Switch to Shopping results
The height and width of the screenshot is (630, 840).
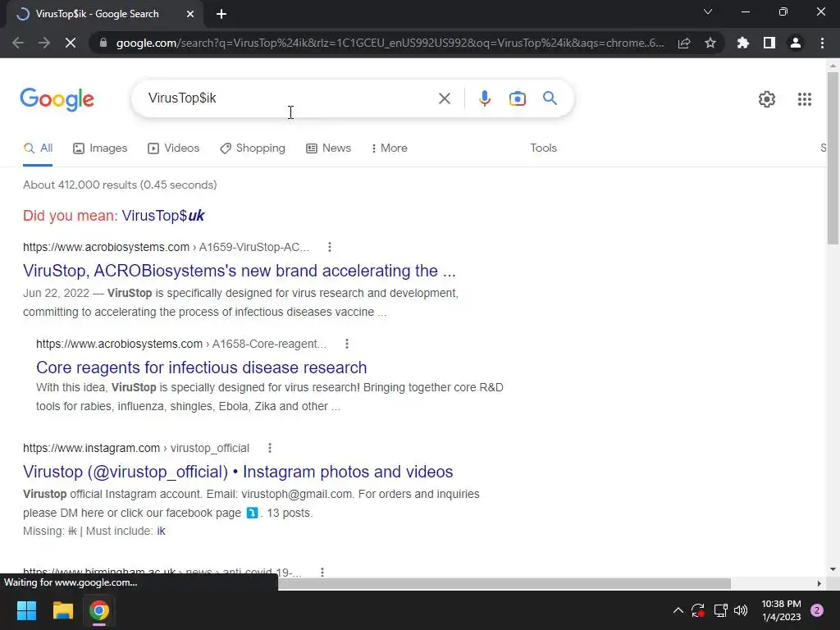click(253, 148)
